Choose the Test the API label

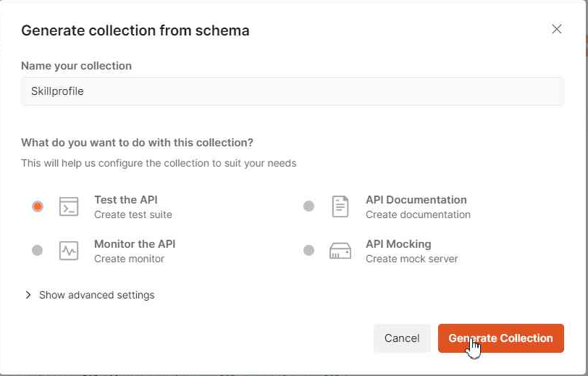click(125, 200)
